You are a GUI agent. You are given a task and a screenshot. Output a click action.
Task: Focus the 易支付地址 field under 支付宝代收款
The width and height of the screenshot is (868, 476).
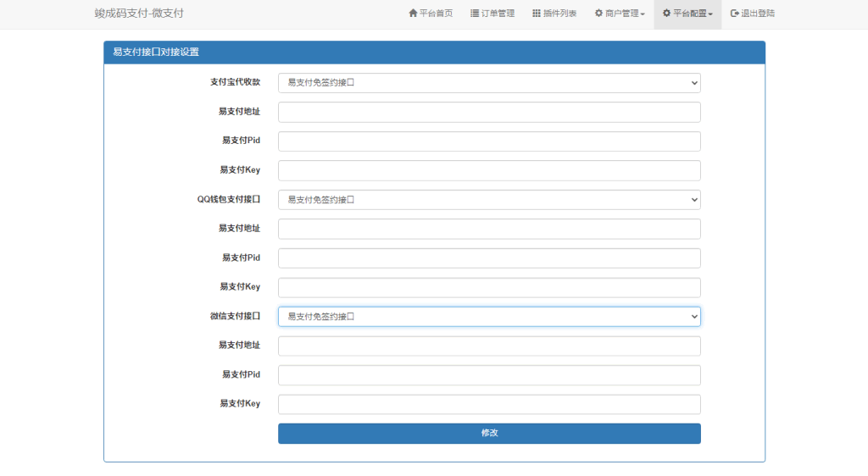coord(489,112)
